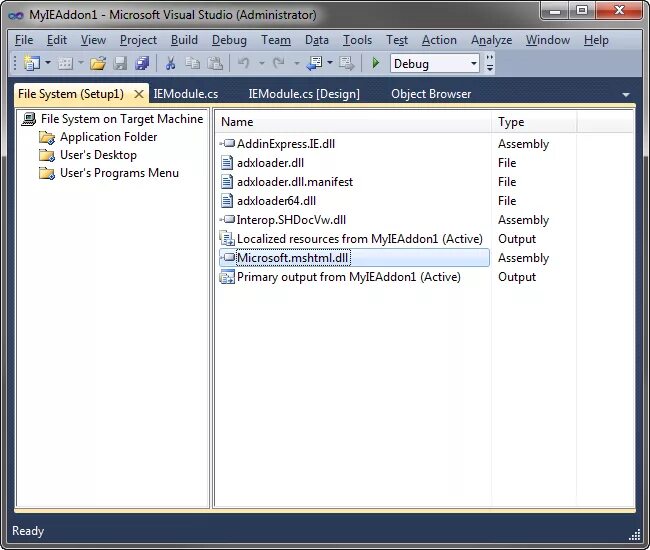Sort by the Type column header
The width and height of the screenshot is (650, 550).
(534, 122)
